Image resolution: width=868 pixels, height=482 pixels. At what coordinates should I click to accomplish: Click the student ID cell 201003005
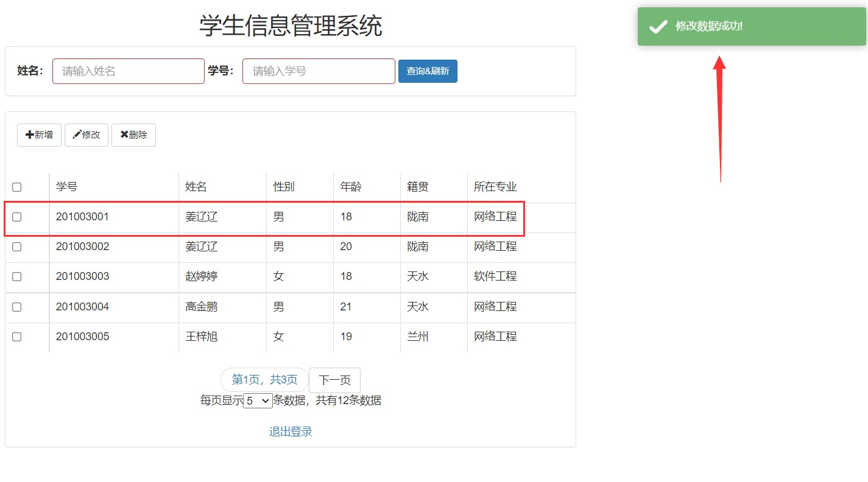coord(82,337)
